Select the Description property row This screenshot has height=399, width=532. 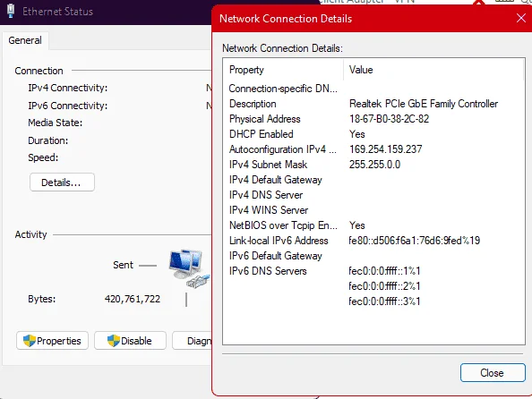tap(373, 104)
